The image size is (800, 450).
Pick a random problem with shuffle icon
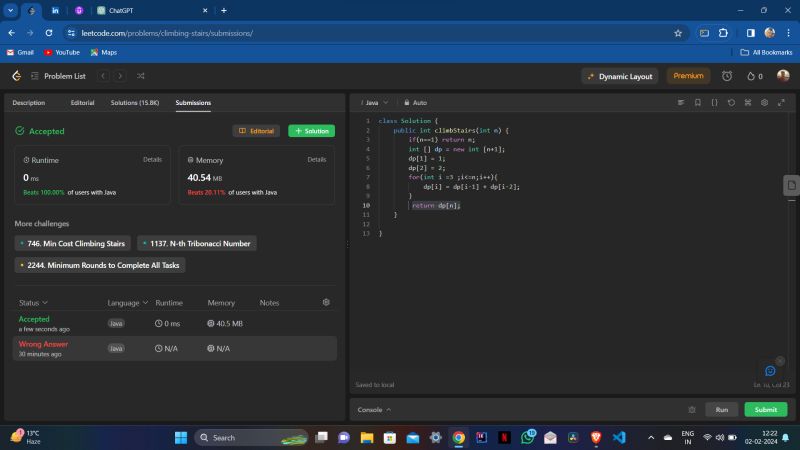pyautogui.click(x=140, y=76)
